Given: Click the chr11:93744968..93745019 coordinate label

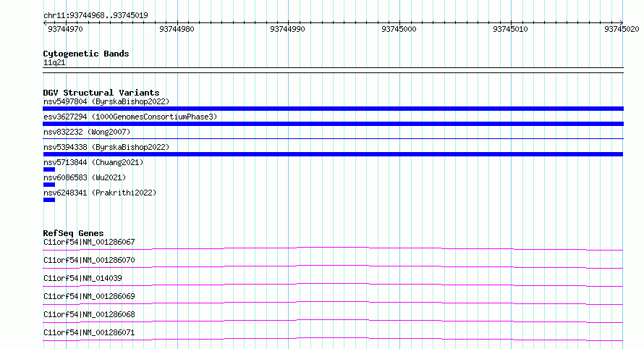Looking at the screenshot, I should 96,15.
